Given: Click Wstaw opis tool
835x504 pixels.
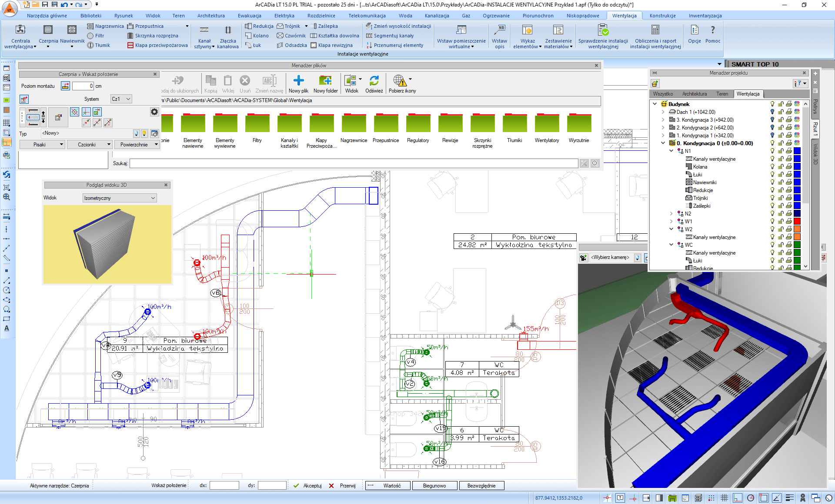Looking at the screenshot, I should click(499, 36).
